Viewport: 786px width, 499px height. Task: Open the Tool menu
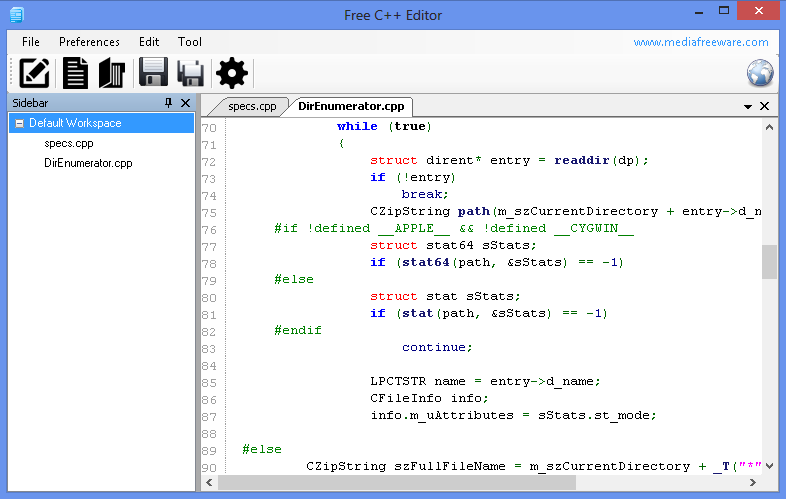(189, 42)
